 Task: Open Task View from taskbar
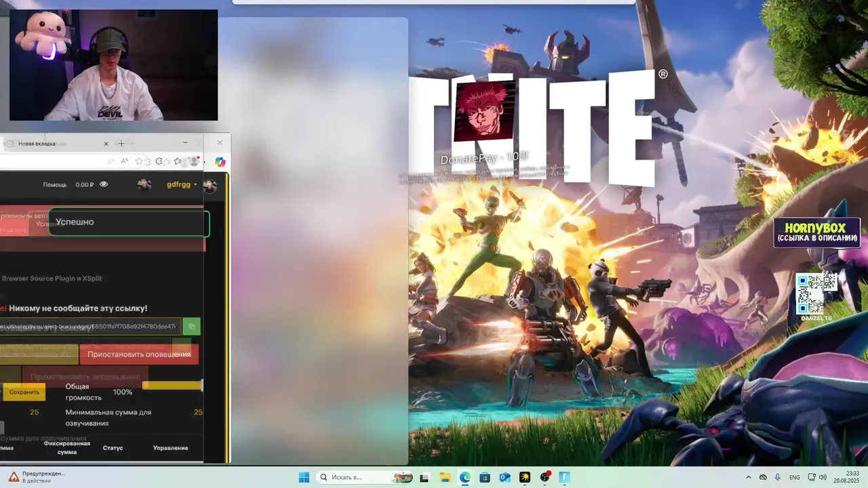(425, 477)
